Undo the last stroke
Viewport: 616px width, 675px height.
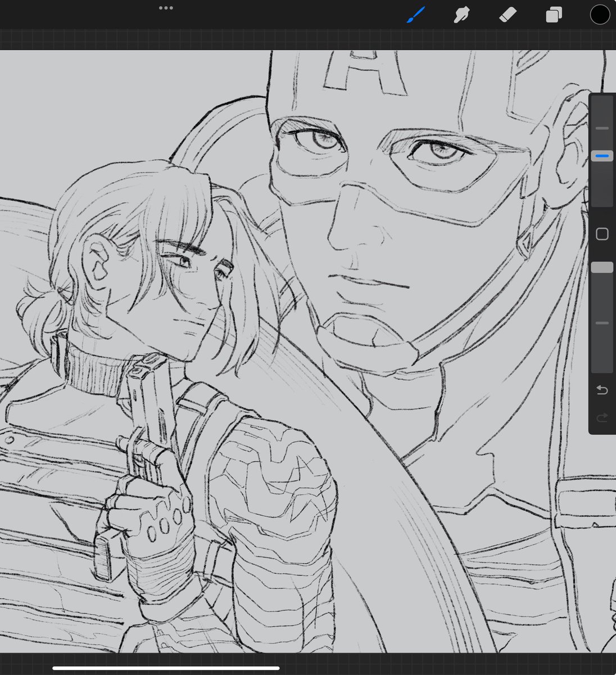point(602,390)
